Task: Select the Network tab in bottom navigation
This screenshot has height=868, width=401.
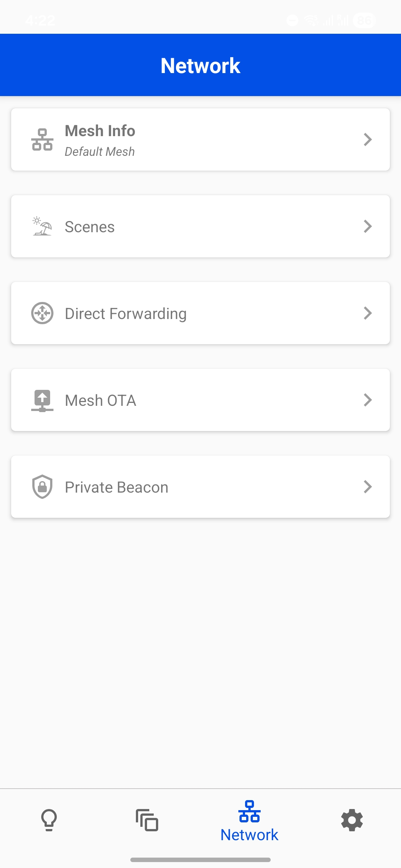Action: click(x=250, y=821)
